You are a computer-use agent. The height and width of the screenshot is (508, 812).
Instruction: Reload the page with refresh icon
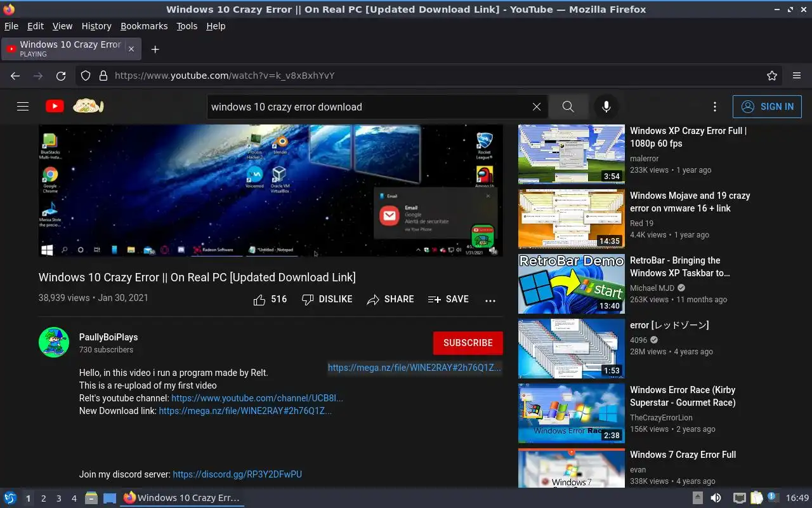61,76
